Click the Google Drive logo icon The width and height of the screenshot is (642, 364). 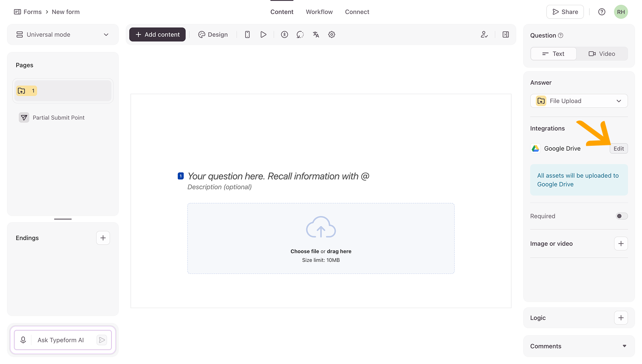click(x=535, y=148)
